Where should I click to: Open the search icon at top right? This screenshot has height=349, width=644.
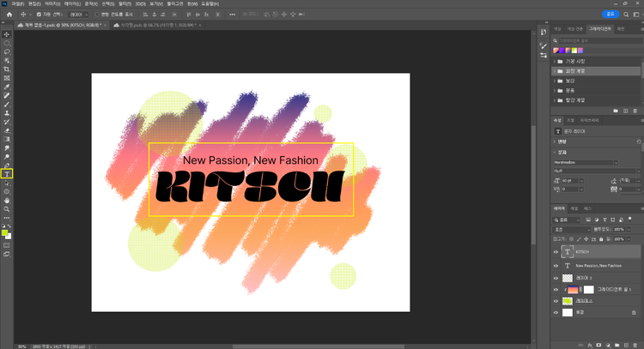pyautogui.click(x=624, y=15)
